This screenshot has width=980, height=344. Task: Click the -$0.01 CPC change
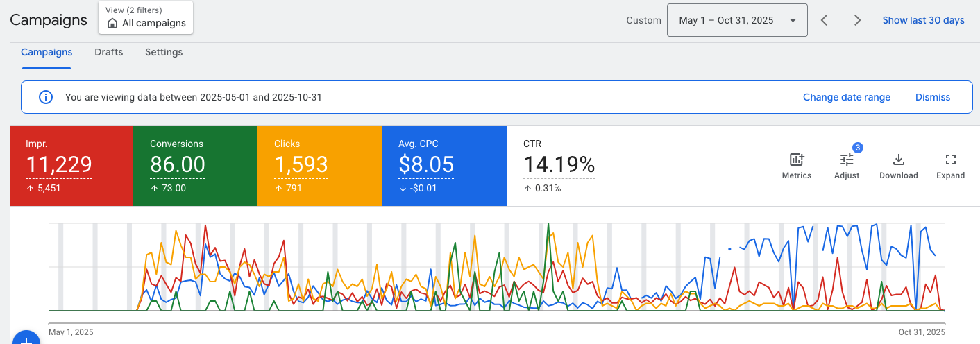click(423, 188)
